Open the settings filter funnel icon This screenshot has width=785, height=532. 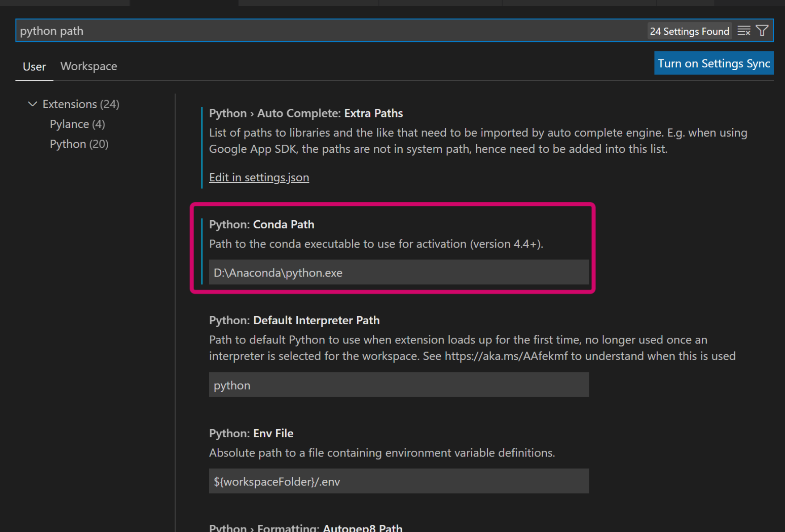tap(762, 31)
